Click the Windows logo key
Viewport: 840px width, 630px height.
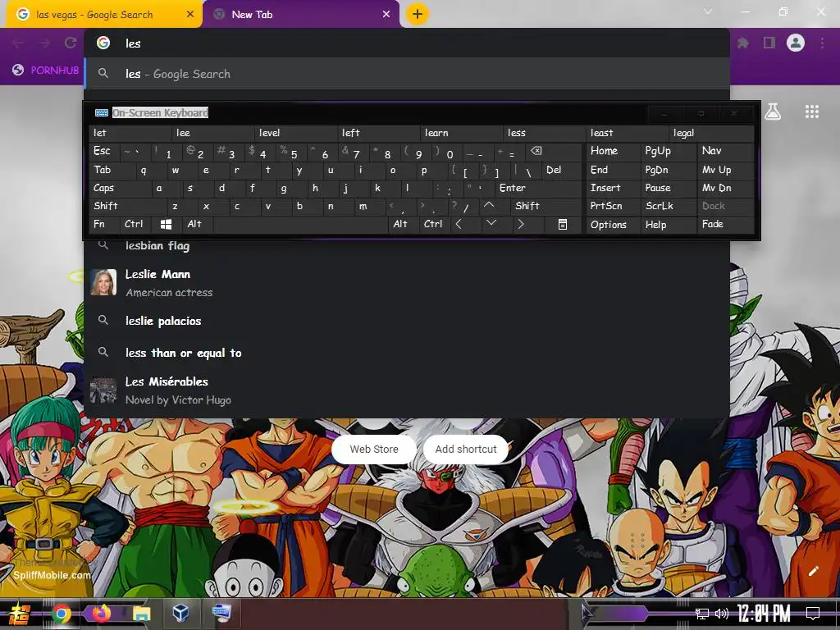pos(166,225)
